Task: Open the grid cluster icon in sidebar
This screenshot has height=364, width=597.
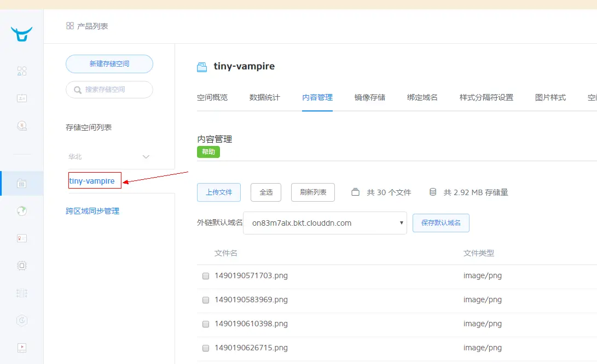Action: (22, 293)
